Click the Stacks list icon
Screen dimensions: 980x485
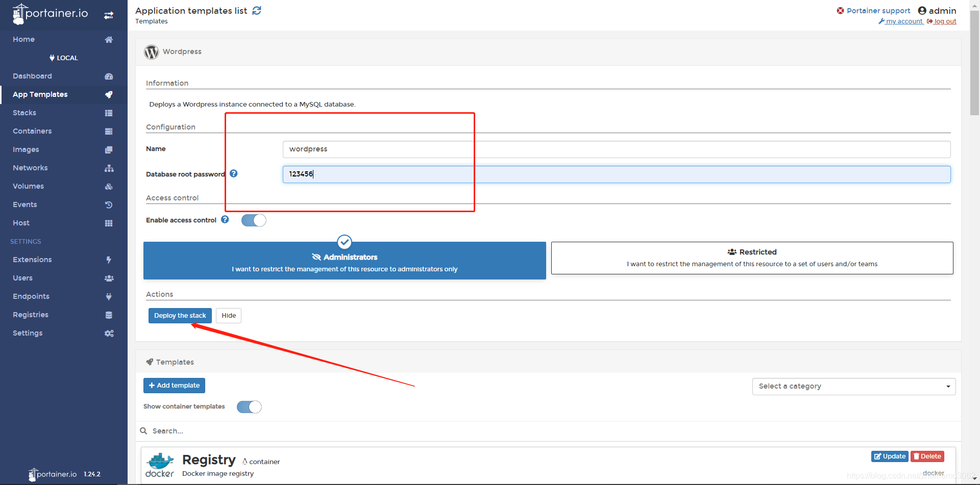point(109,113)
